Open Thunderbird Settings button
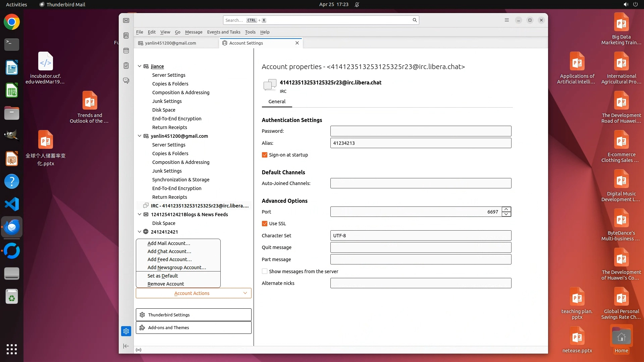The width and height of the screenshot is (644, 362). [194, 315]
